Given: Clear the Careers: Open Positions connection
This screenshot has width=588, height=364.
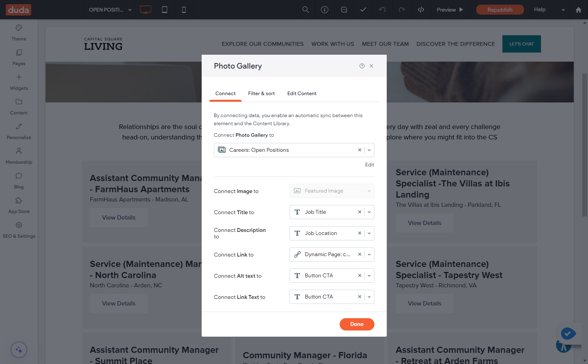Looking at the screenshot, I should [360, 150].
